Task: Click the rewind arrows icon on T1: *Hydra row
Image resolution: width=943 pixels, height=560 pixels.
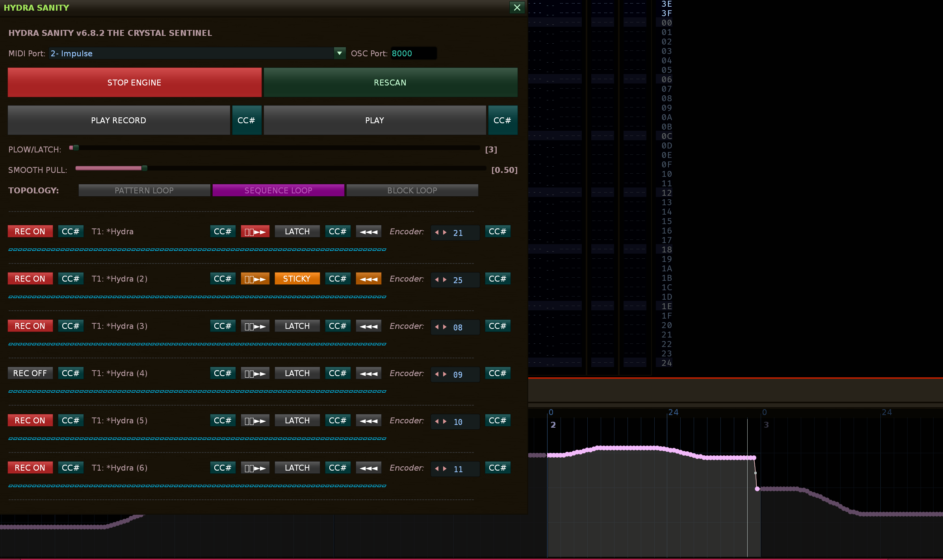Action: (368, 232)
